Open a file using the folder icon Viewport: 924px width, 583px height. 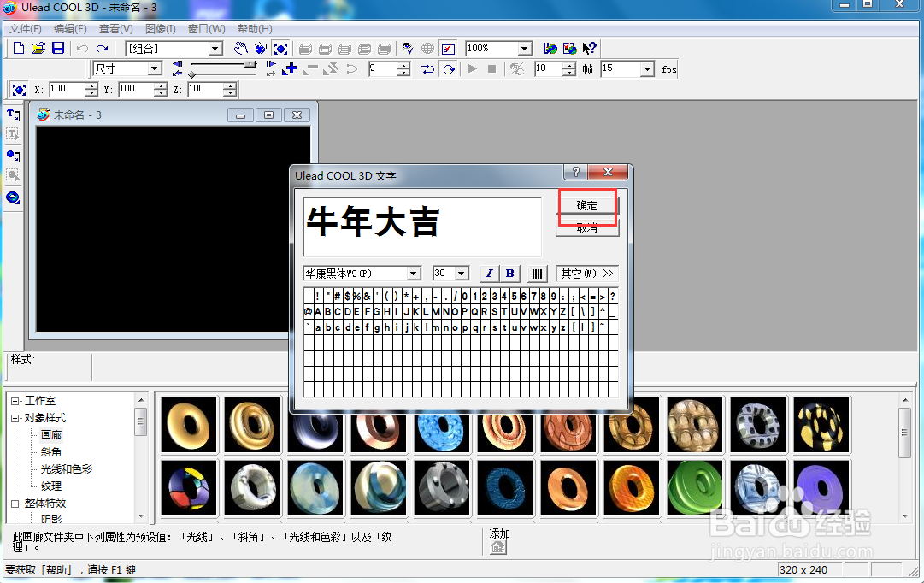tap(38, 49)
